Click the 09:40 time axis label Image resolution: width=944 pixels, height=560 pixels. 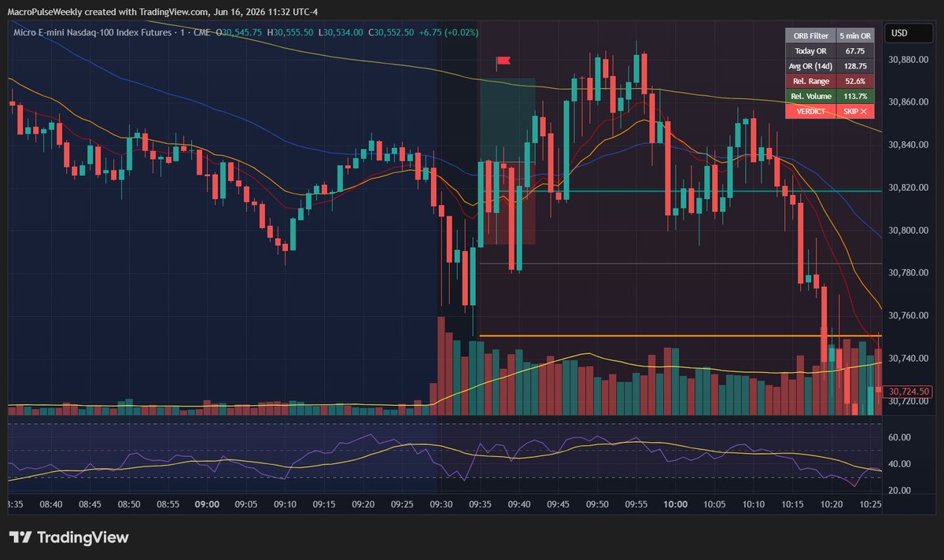pyautogui.click(x=519, y=503)
